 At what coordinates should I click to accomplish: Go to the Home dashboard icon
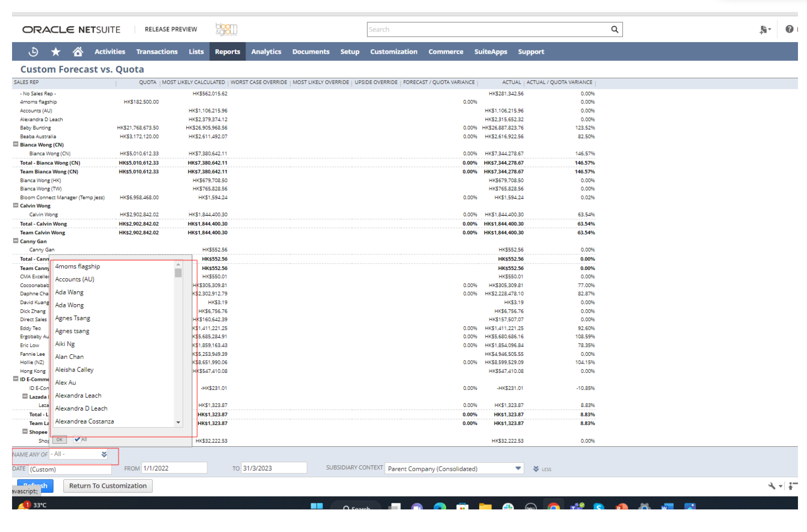coord(78,52)
